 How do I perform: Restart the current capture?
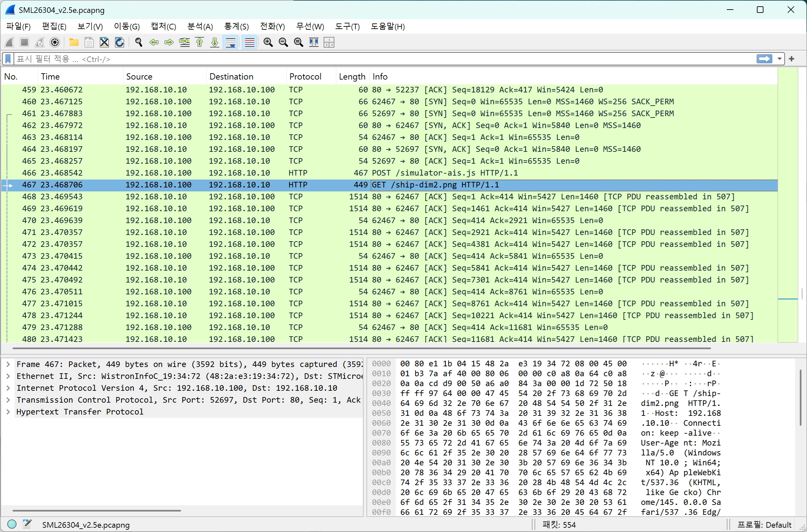[40, 43]
